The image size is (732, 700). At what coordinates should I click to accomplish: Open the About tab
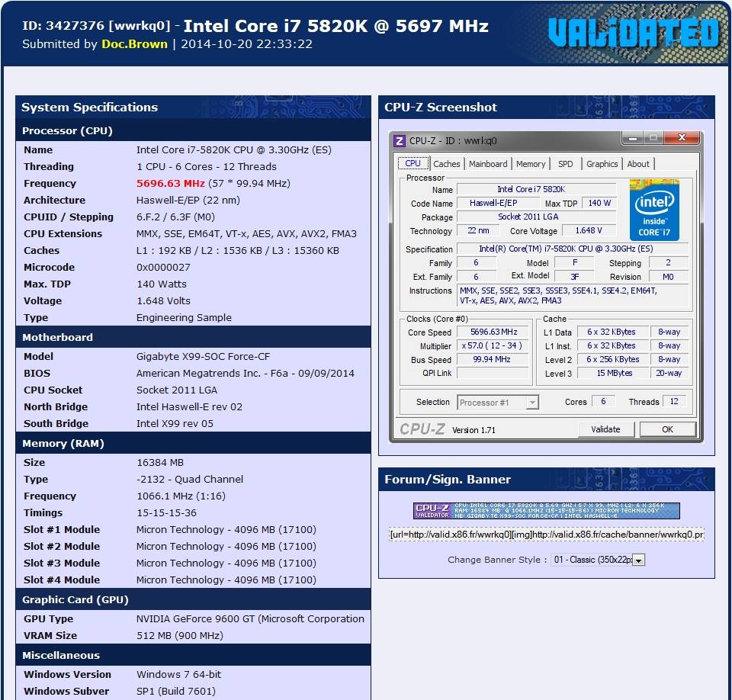click(638, 164)
